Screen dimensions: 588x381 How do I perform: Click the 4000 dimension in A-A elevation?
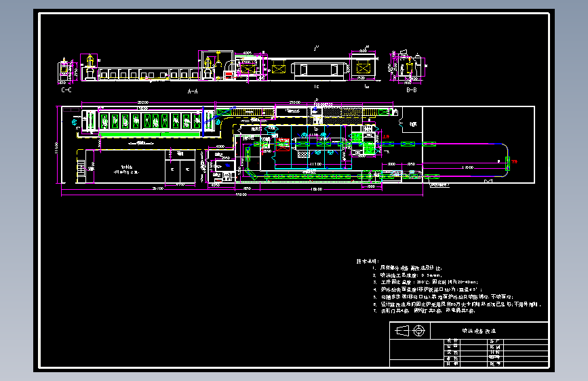248,54
